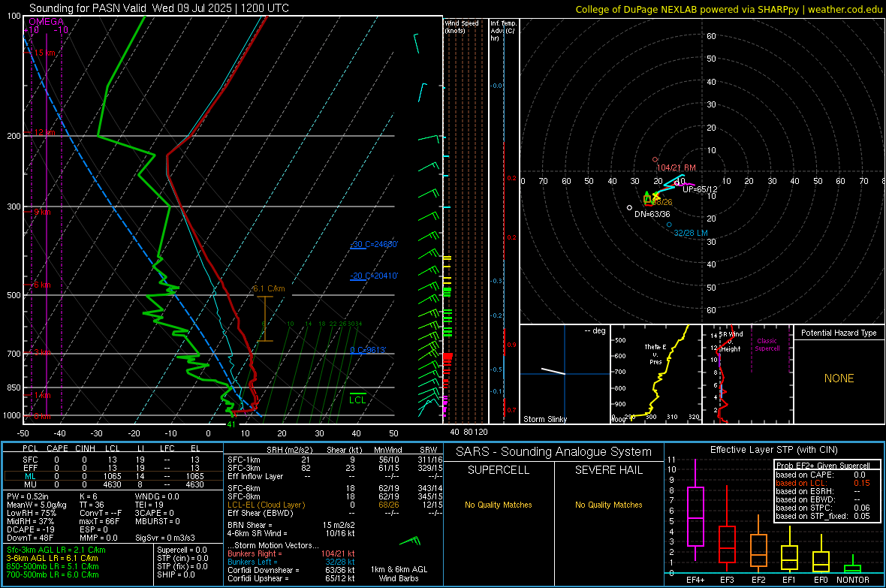Click the '-20 C=20410'' level label
This screenshot has height=588, width=886.
(374, 276)
